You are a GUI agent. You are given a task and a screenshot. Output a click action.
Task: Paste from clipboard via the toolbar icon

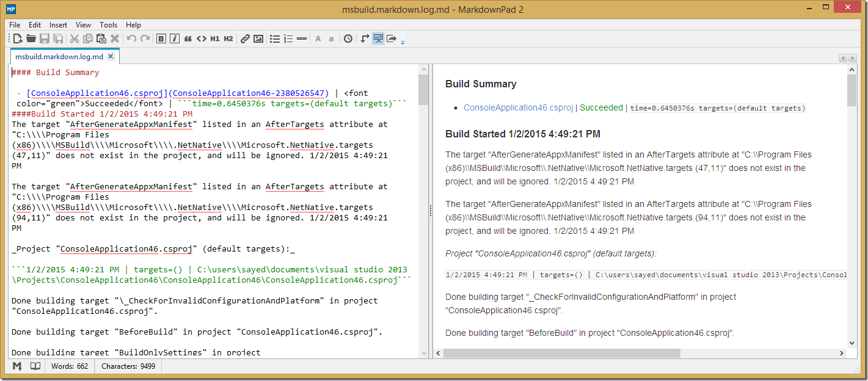pos(101,38)
